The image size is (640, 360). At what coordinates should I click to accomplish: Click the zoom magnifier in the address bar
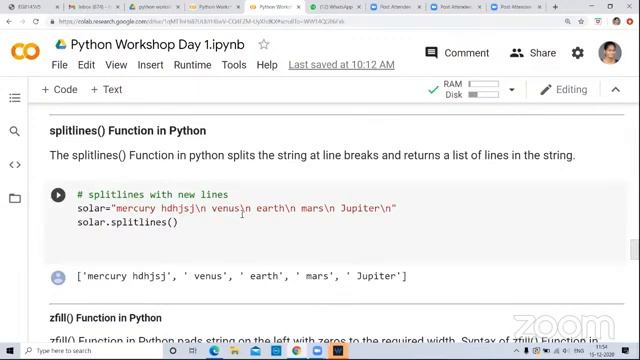pyautogui.click(x=568, y=22)
